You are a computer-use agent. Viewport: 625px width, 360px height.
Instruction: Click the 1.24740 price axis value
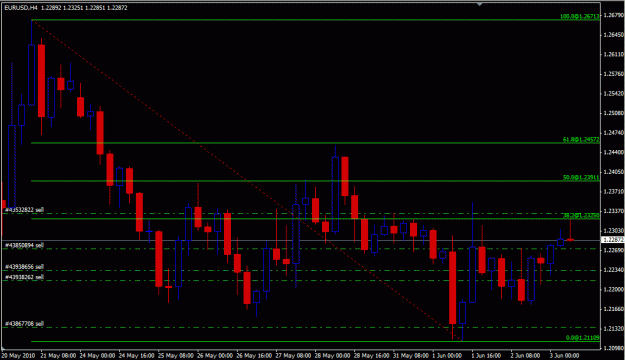point(614,133)
